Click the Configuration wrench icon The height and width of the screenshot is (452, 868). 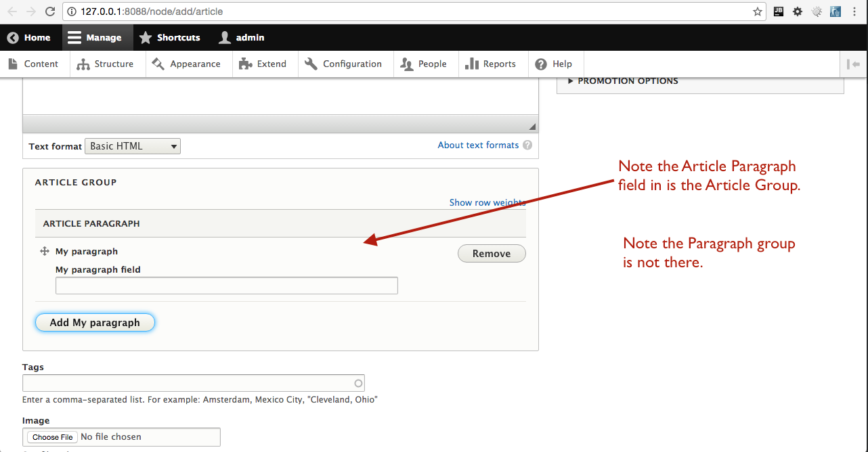[x=311, y=64]
